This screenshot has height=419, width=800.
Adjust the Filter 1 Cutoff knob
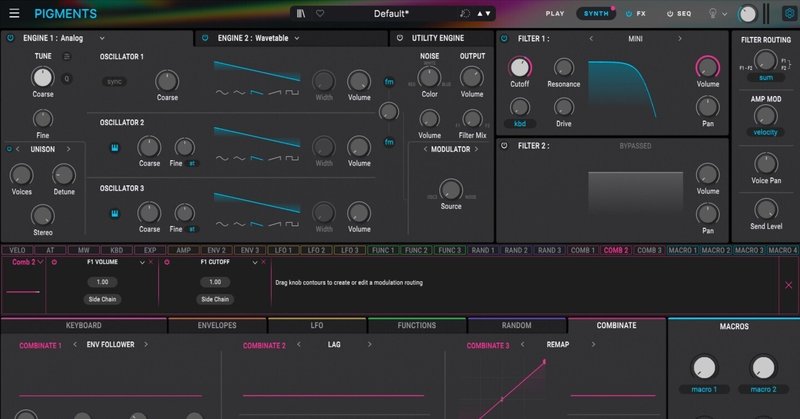(519, 67)
